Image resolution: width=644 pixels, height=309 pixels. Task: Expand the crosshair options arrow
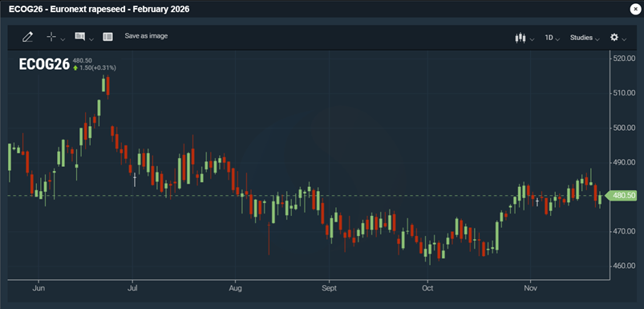[x=63, y=39]
